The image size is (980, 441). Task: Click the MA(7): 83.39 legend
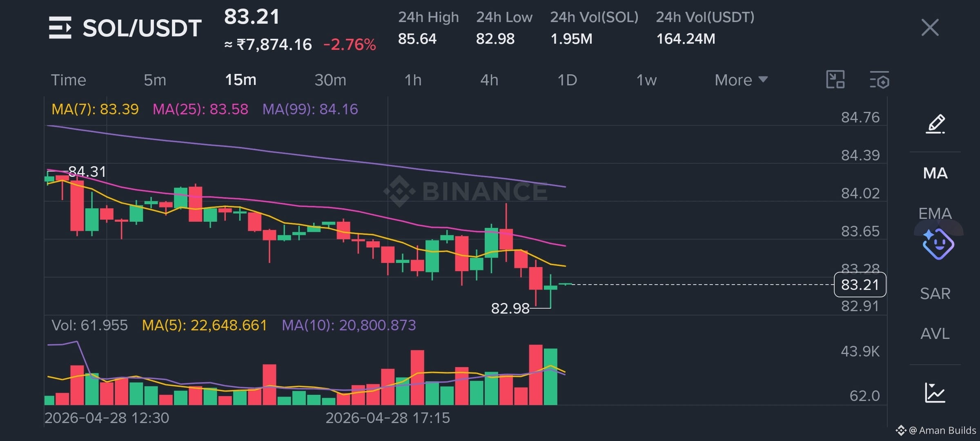coord(95,109)
